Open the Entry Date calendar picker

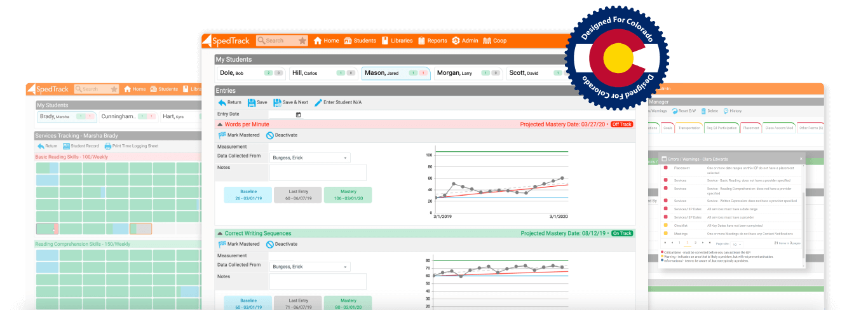coord(299,114)
